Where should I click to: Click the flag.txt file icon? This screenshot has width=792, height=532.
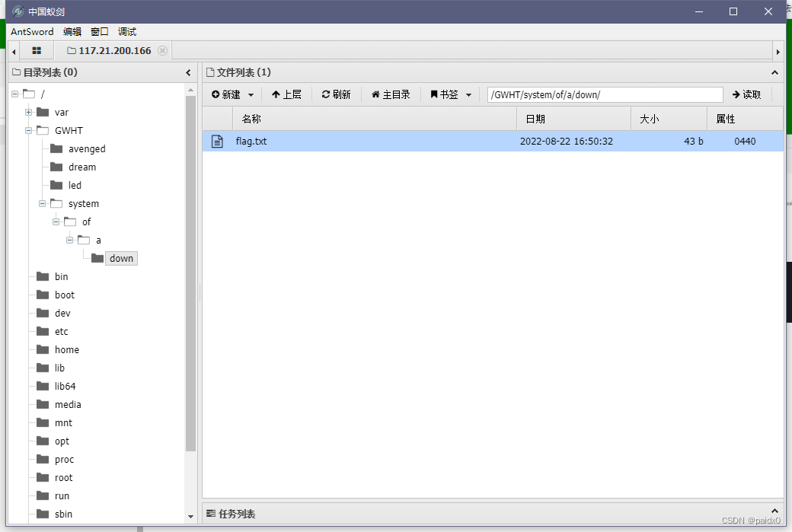[217, 142]
